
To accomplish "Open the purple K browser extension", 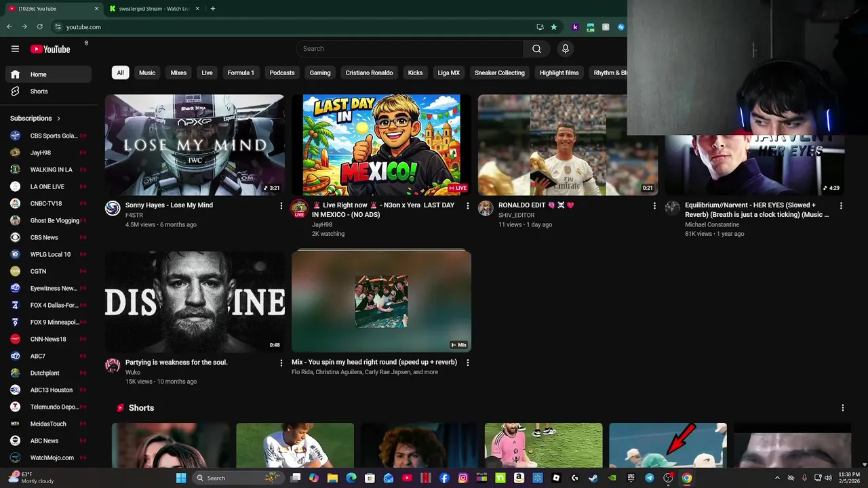I will click(x=575, y=27).
